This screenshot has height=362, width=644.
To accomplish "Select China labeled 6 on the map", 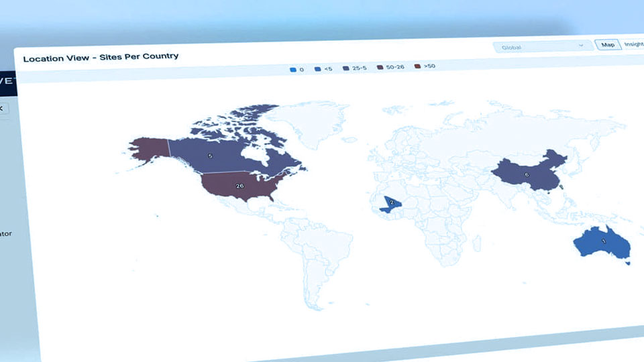I will [527, 174].
